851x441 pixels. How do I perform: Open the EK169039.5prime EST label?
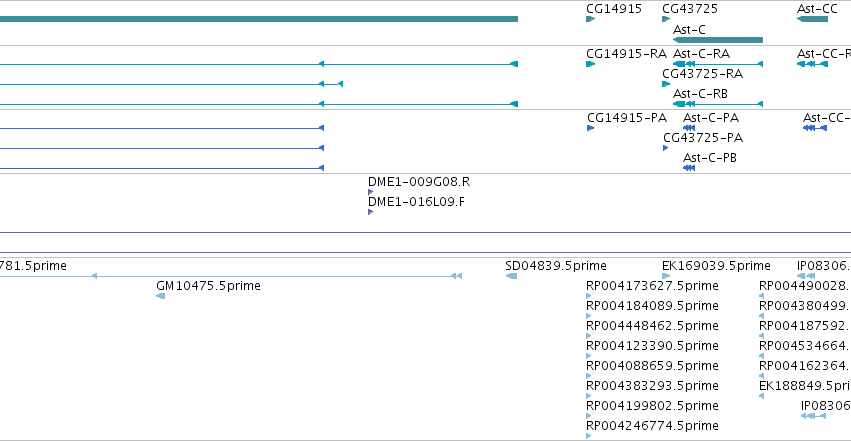pyautogui.click(x=716, y=266)
